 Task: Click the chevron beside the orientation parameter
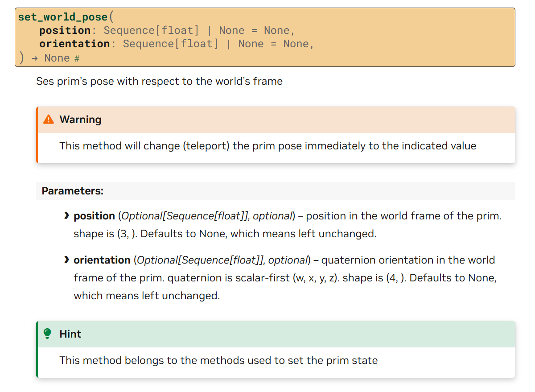(x=67, y=260)
